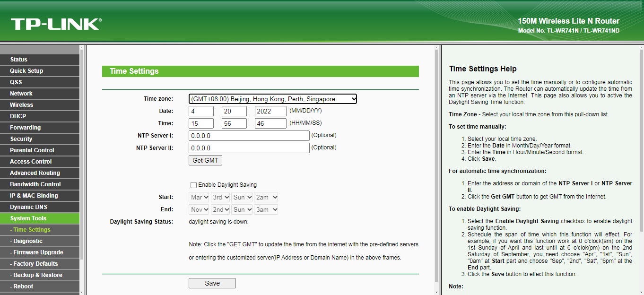Viewport: 644px width, 295px height.
Task: Open the End week-number dropdown
Action: pyautogui.click(x=220, y=209)
